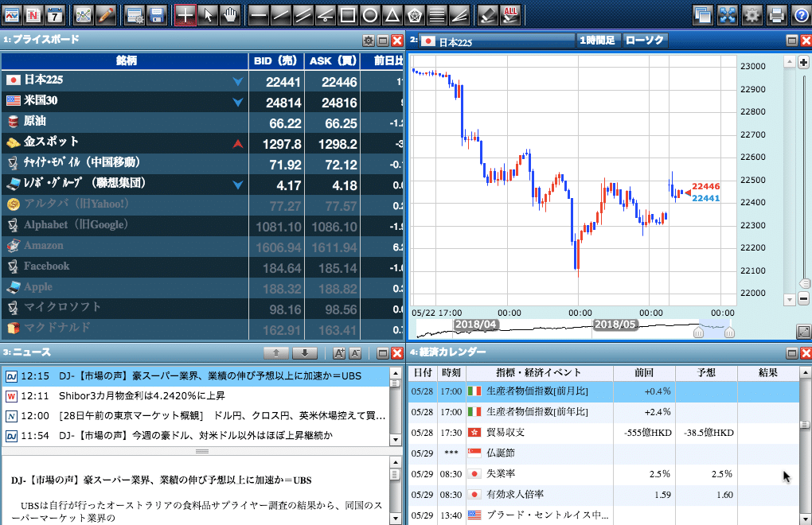The width and height of the screenshot is (812, 525).
Task: Select the hand pan tool
Action: (x=230, y=14)
